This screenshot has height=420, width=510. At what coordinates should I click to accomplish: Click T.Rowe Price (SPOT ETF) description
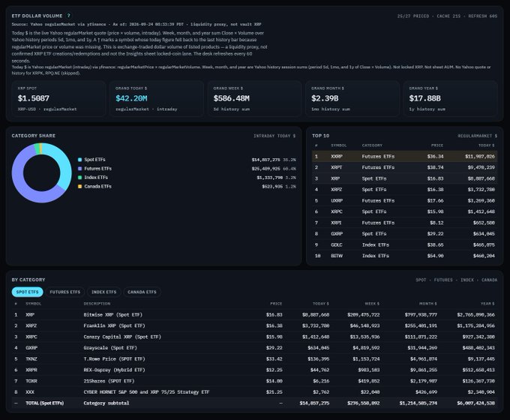coord(114,358)
